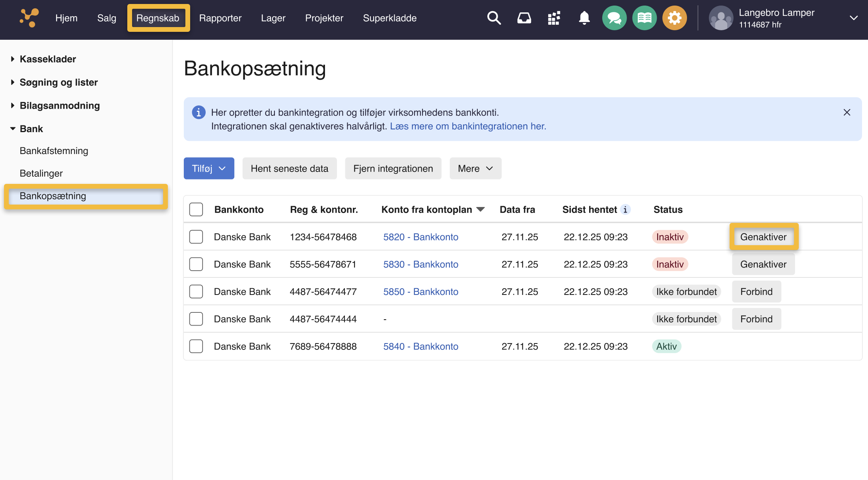The image size is (868, 480).
Task: Expand the Mere dropdown menu
Action: pyautogui.click(x=475, y=168)
